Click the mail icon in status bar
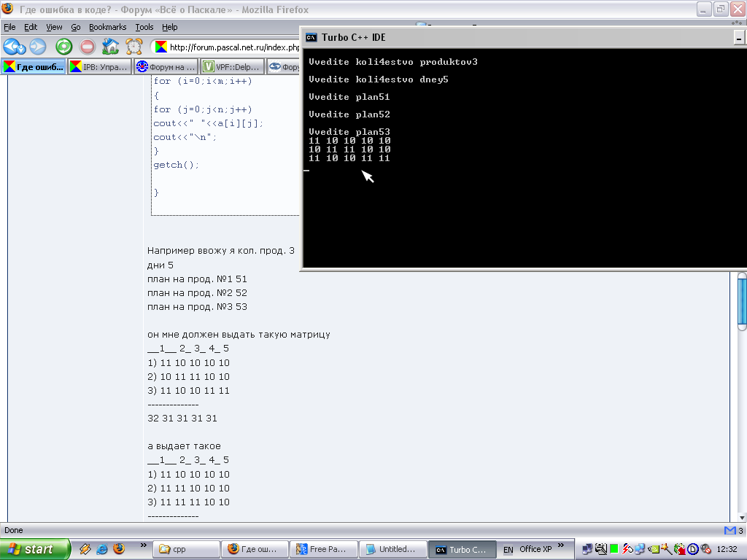The width and height of the screenshot is (747, 560). [x=729, y=530]
